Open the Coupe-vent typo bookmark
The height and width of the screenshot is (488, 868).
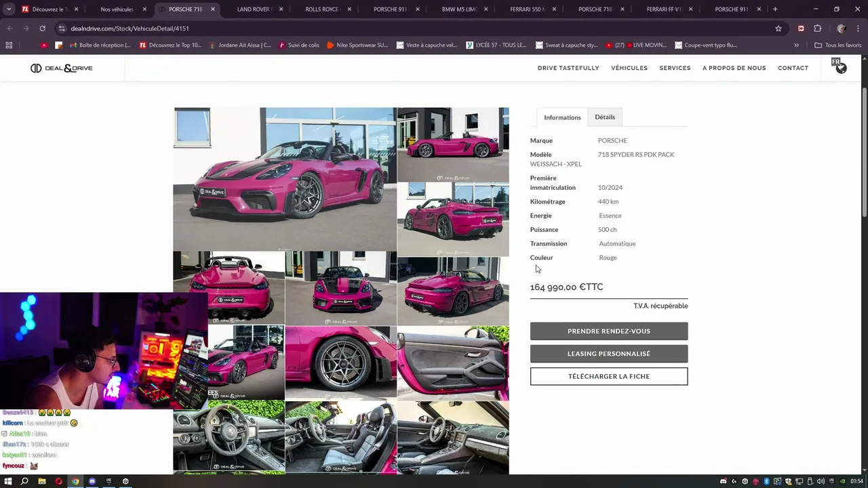click(706, 45)
